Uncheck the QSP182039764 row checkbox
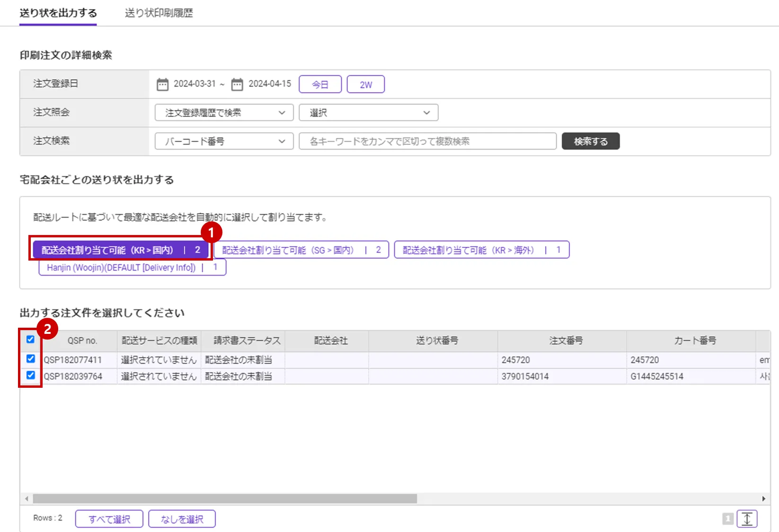 [30, 375]
